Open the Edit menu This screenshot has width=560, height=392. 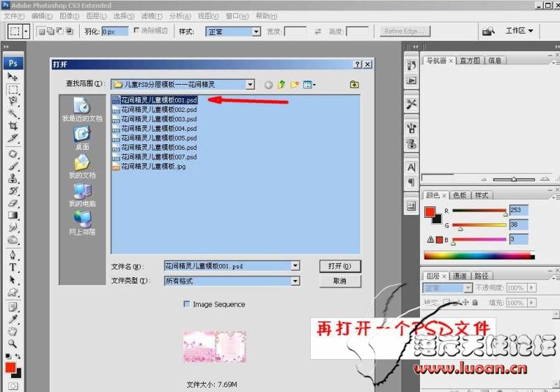42,16
